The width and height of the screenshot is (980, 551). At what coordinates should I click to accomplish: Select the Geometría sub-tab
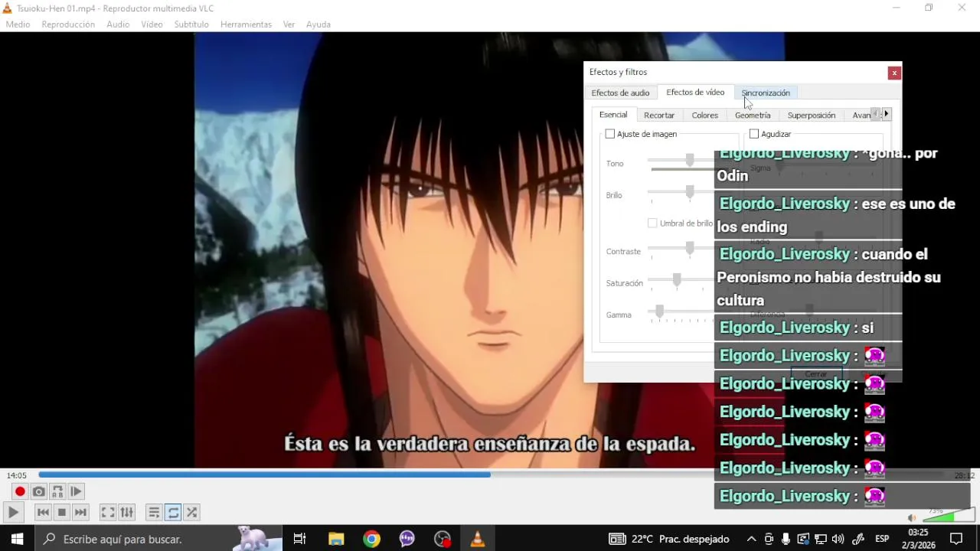[753, 116]
